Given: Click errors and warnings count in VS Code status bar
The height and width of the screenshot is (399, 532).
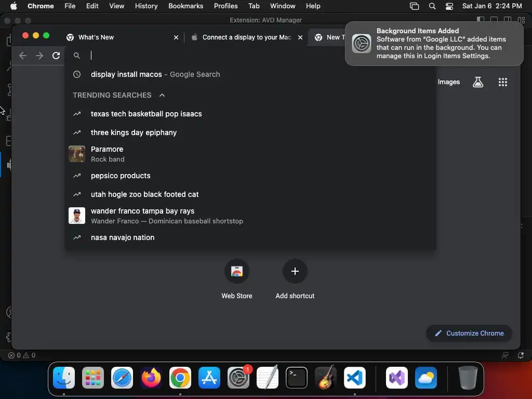Looking at the screenshot, I should (22, 355).
